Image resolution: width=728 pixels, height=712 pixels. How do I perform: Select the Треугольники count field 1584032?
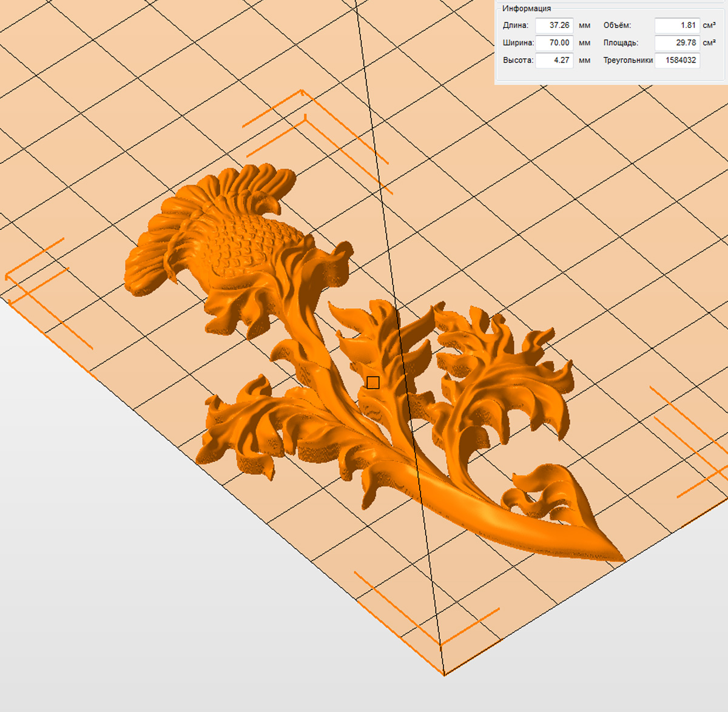tap(677, 61)
